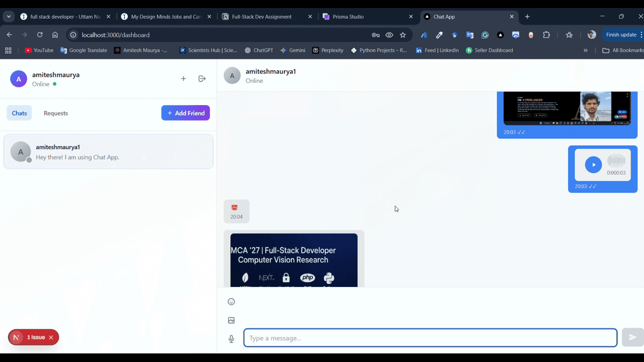Play the voice message in chat
Screen dimensions: 644x362
click(593, 164)
